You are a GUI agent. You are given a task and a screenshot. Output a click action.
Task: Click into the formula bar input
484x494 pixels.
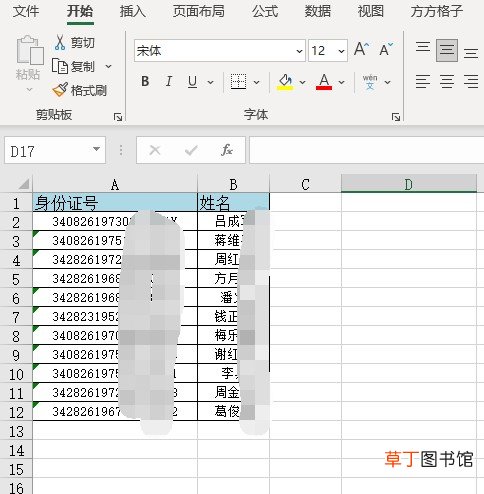366,150
